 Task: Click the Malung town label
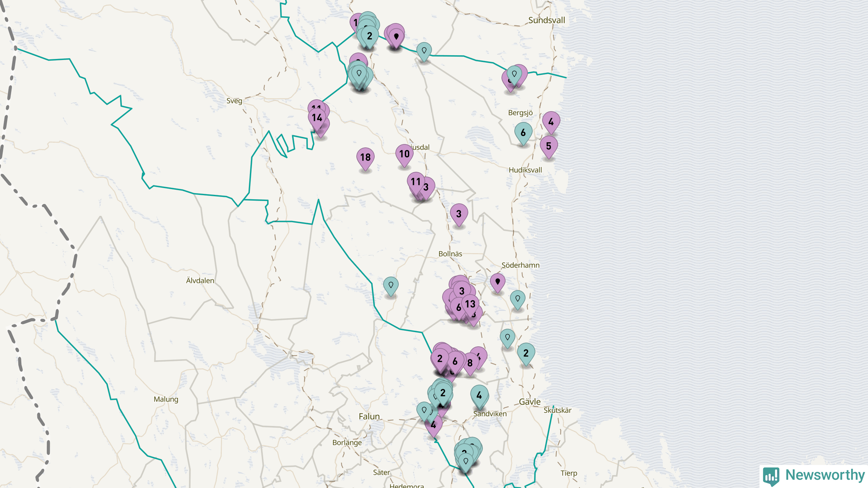click(166, 400)
